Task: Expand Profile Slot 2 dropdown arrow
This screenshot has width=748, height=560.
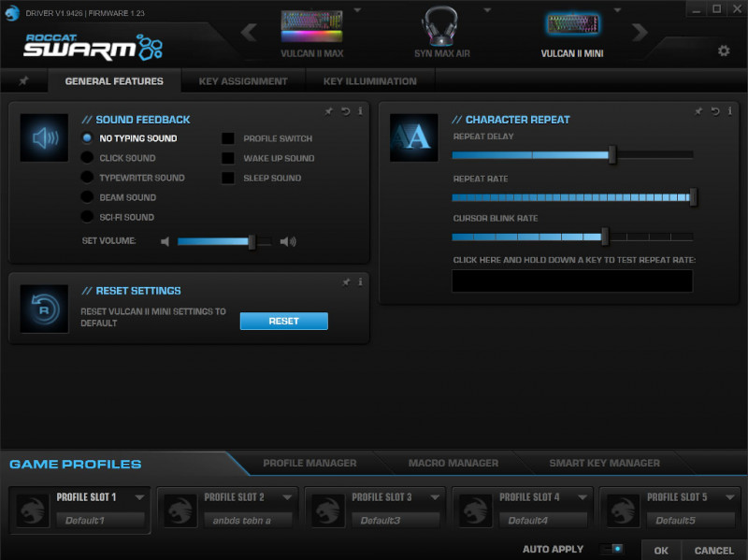Action: click(x=287, y=497)
